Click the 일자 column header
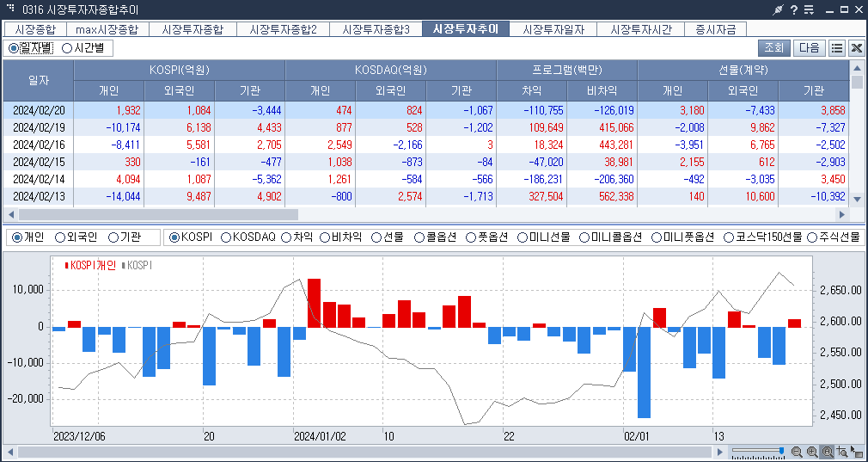 (39, 80)
